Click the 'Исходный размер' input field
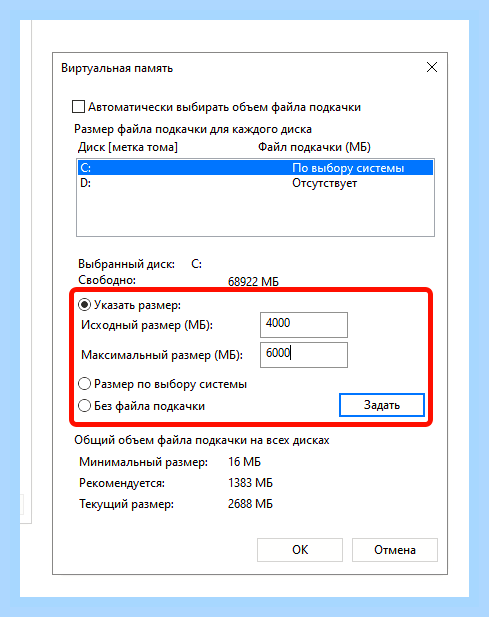Image resolution: width=489 pixels, height=617 pixels. point(304,325)
